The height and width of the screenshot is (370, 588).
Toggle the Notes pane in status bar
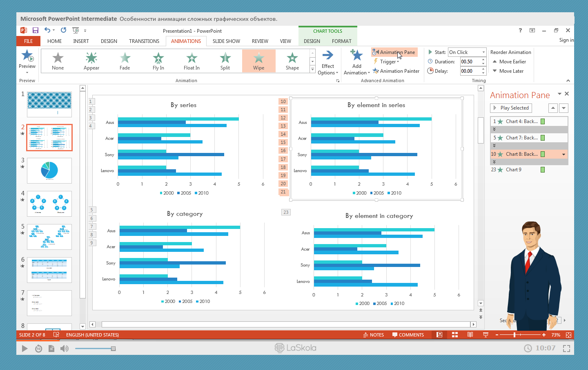tap(374, 335)
